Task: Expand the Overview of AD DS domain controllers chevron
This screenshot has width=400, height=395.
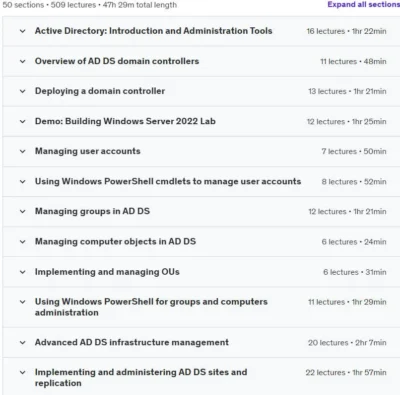Action: (x=23, y=61)
